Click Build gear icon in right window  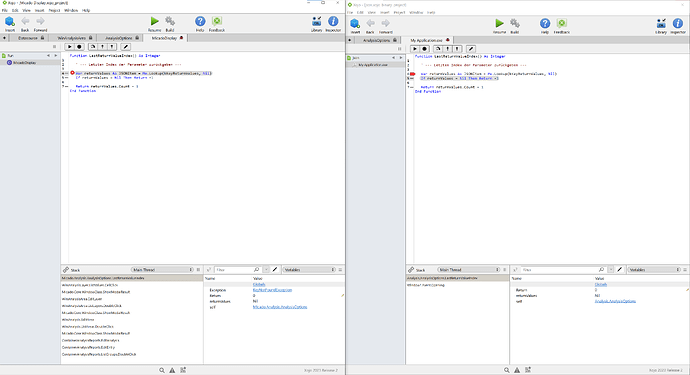click(x=514, y=23)
